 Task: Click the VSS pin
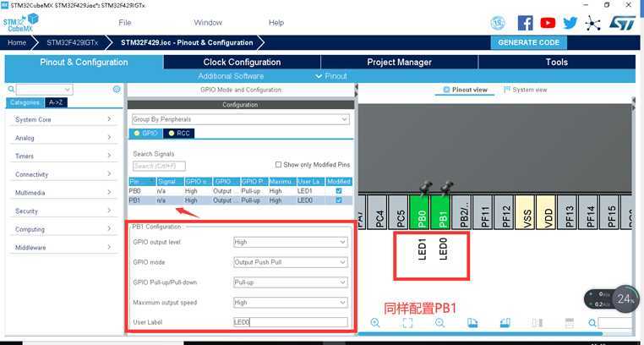tap(525, 212)
